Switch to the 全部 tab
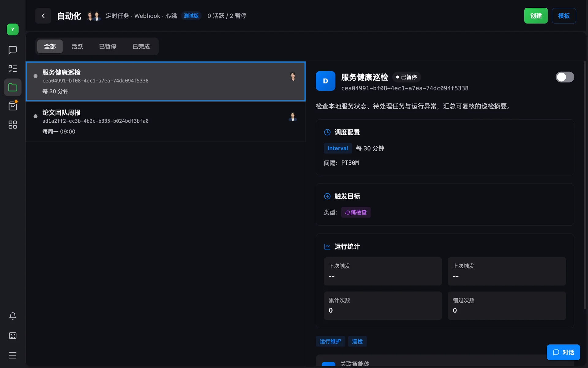Screen dimensions: 588x368 pos(50,46)
